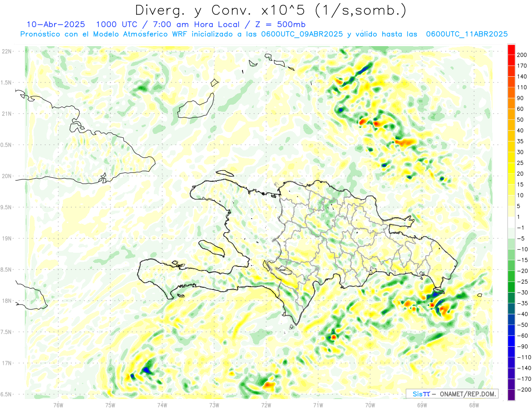Click the color scale label '-5'
The height and width of the screenshot is (411, 532).
[520, 239]
